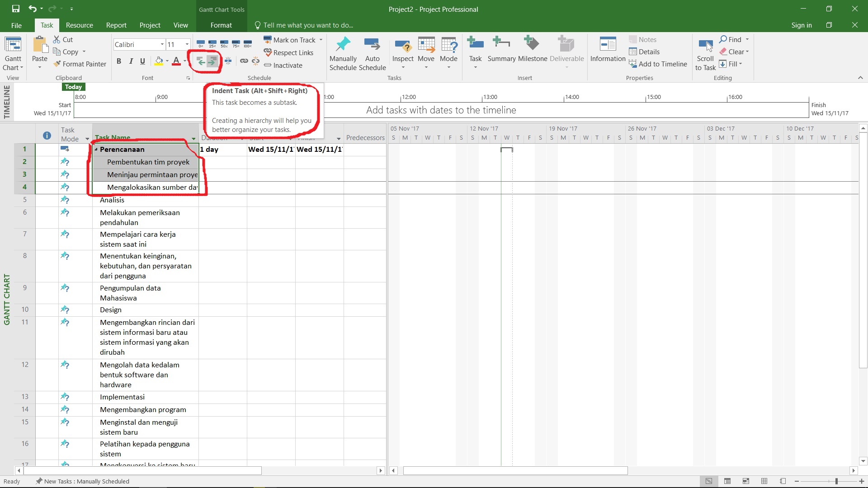Viewport: 868px width, 488px height.
Task: Switch to the Resource tab
Action: [x=79, y=25]
